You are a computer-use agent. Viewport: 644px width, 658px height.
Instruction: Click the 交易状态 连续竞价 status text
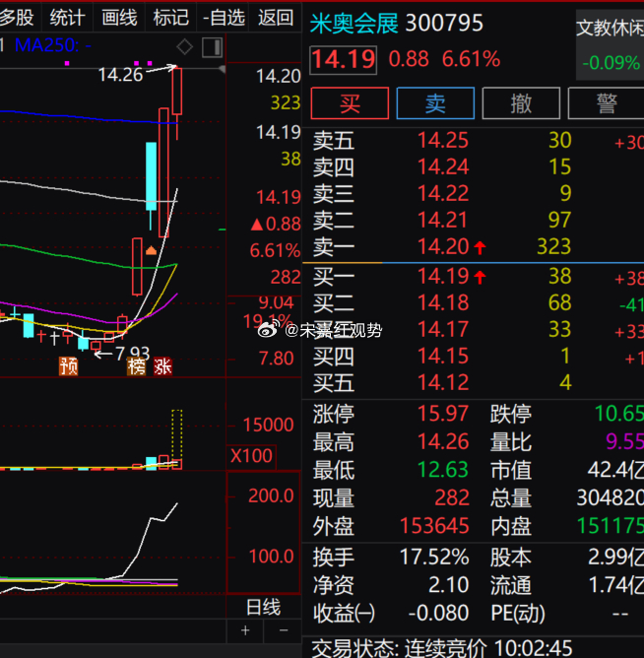click(442, 648)
